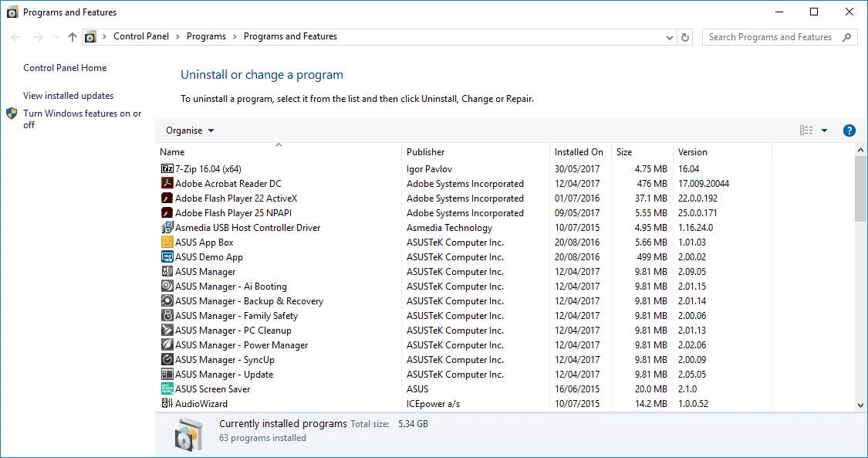Click the Adobe Acrobat Reader DC icon
This screenshot has width=868, height=458.
pos(167,183)
